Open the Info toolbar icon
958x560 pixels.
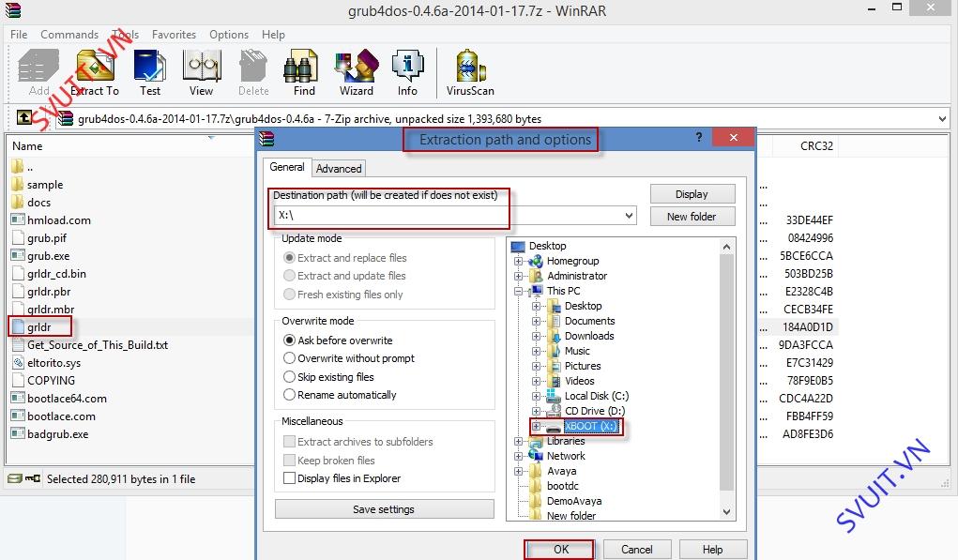click(407, 66)
